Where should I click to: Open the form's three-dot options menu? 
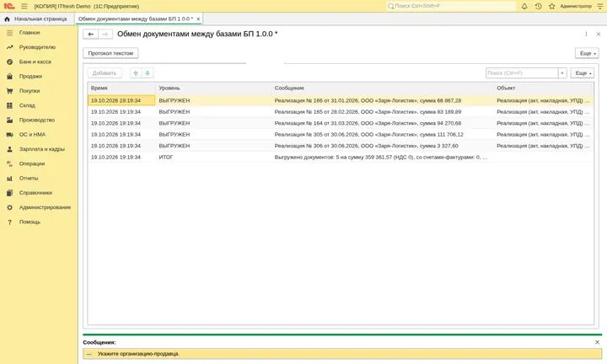[586, 34]
